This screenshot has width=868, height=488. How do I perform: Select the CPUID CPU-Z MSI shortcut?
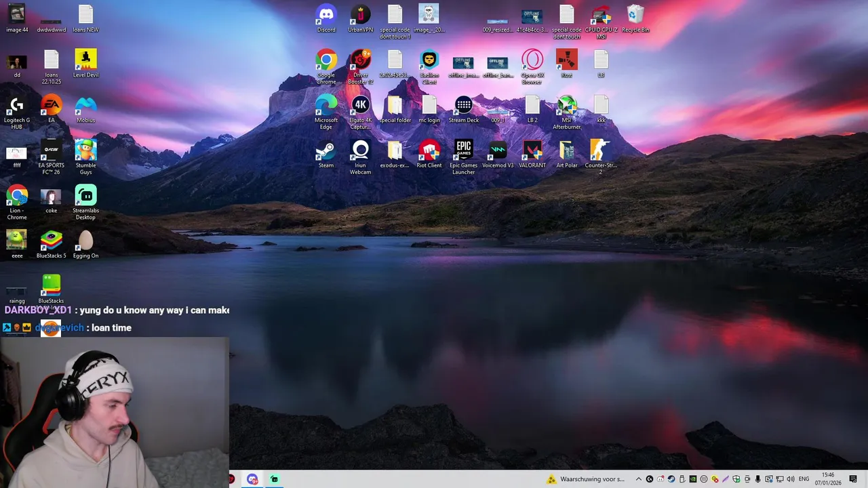tap(601, 22)
